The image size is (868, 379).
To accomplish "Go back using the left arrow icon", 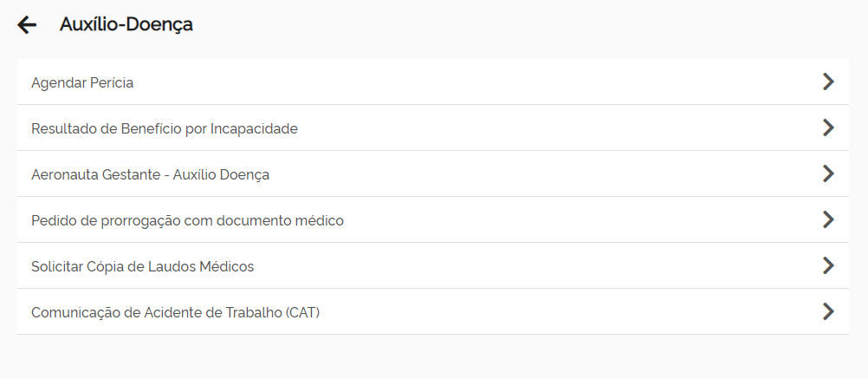I will (27, 25).
